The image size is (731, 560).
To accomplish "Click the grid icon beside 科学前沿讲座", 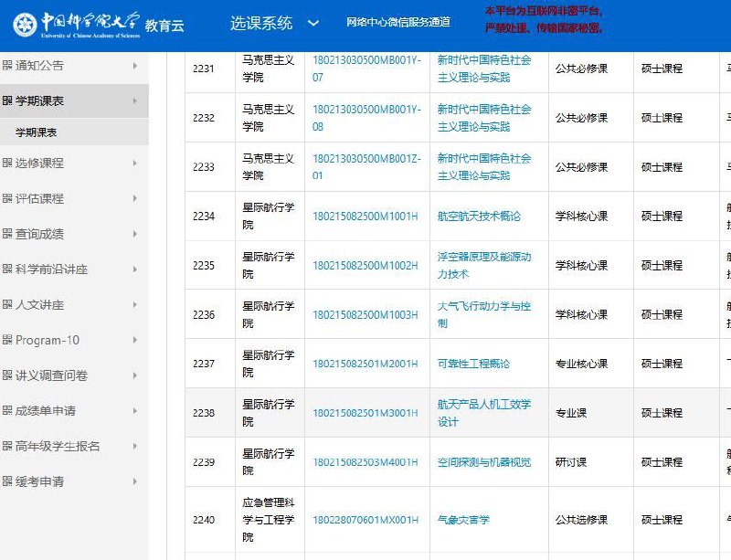I will [7, 269].
